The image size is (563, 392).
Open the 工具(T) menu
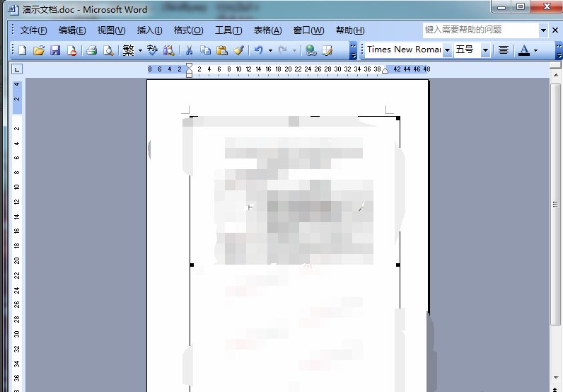[x=228, y=30]
